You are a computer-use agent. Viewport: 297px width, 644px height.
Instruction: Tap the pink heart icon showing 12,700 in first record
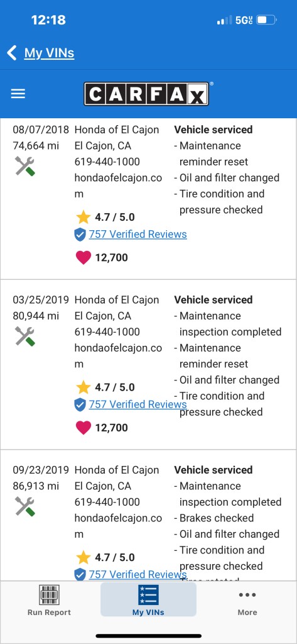point(84,257)
